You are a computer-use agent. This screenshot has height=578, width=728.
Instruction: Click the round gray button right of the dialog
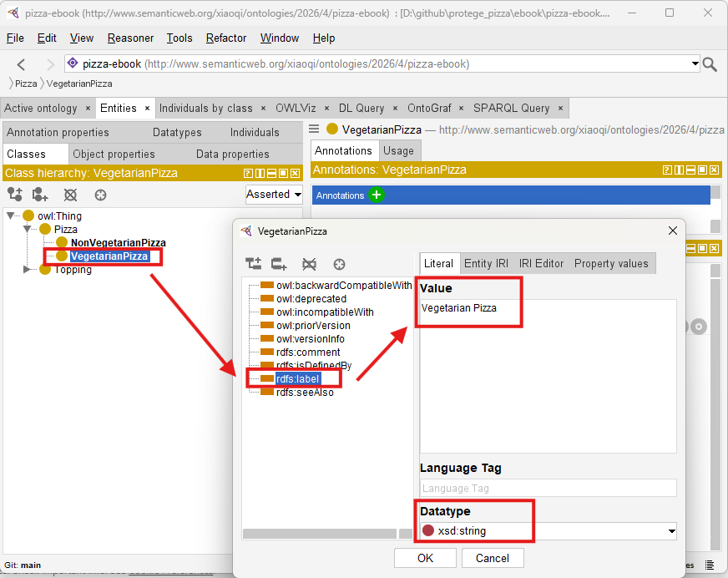point(698,327)
